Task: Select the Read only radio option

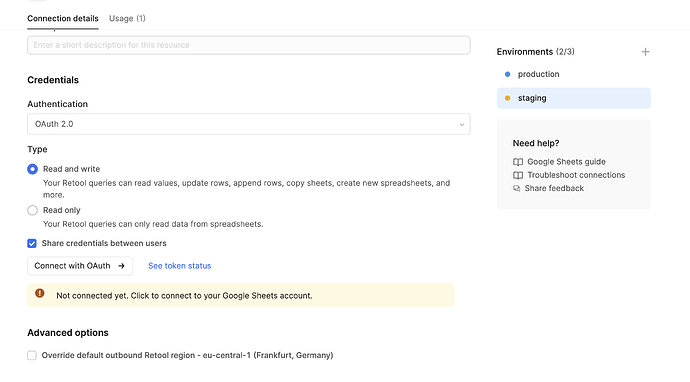Action: [x=33, y=210]
